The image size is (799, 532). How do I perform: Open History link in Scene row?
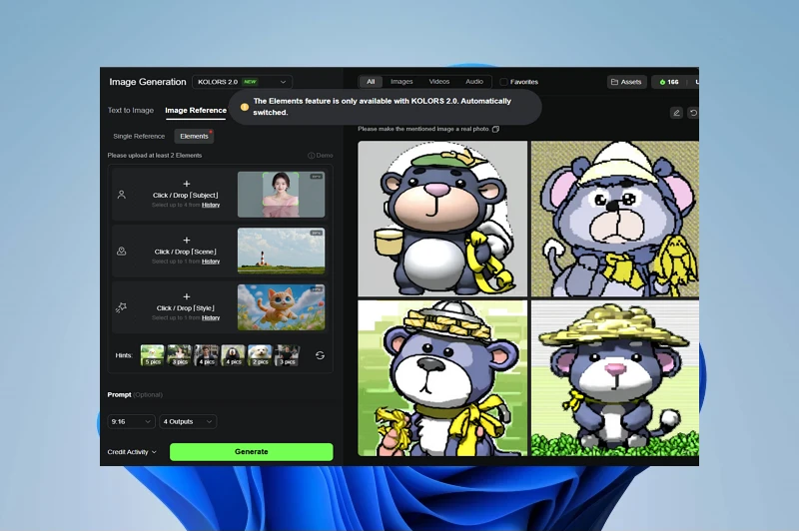(211, 262)
